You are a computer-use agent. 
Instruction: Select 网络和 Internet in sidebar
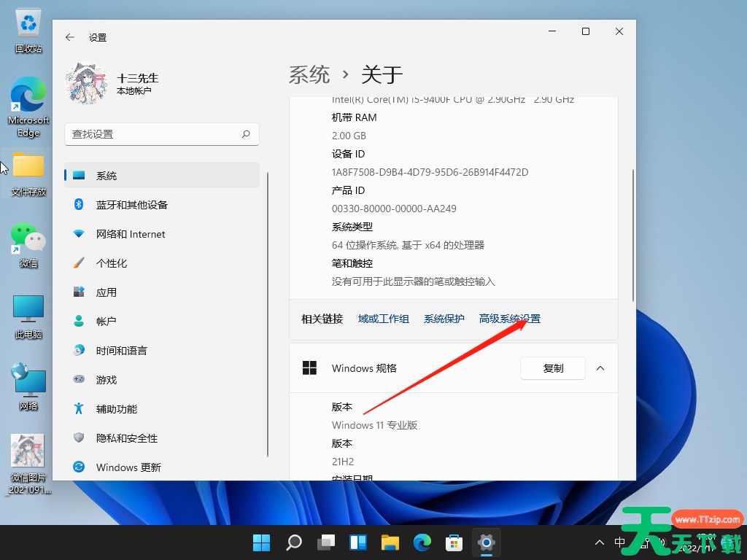click(131, 234)
